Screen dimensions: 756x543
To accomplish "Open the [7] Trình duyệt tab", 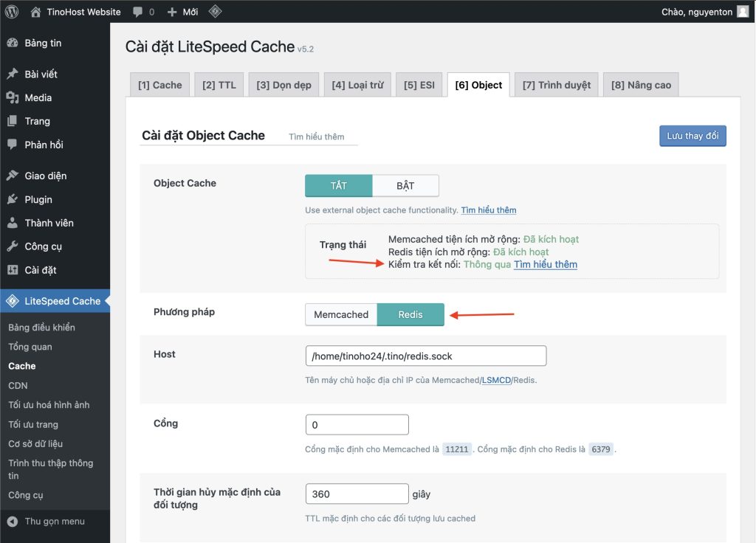I will pos(557,85).
